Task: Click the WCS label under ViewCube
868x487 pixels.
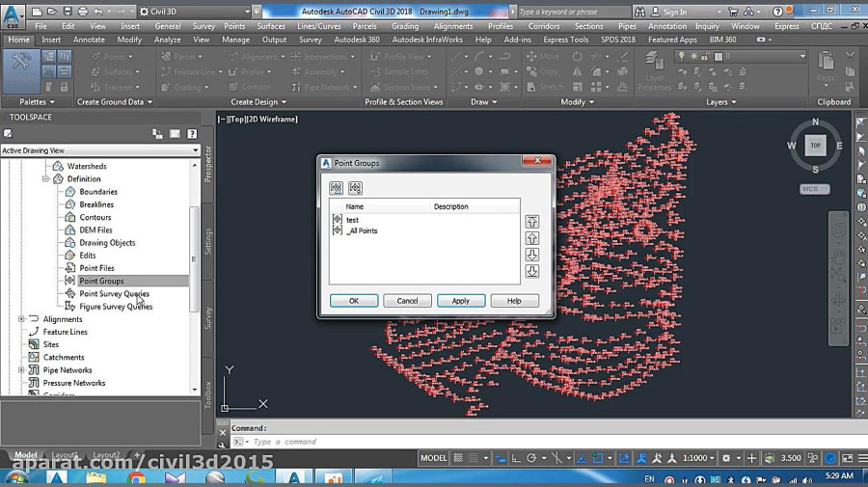Action: coord(814,189)
